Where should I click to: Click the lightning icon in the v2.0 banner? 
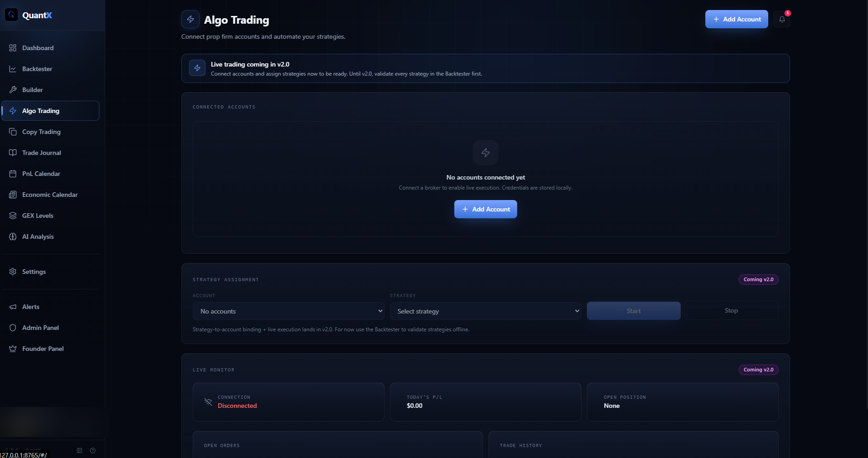[x=197, y=68]
